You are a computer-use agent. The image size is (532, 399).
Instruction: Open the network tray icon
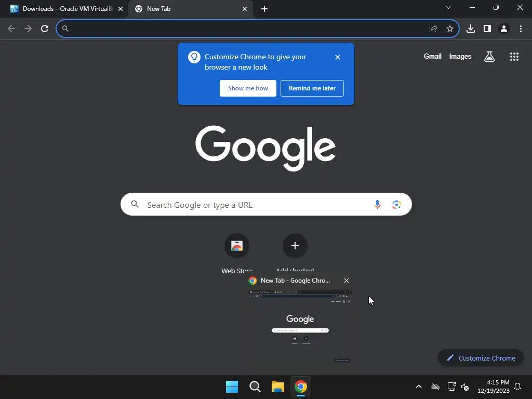pyautogui.click(x=451, y=387)
